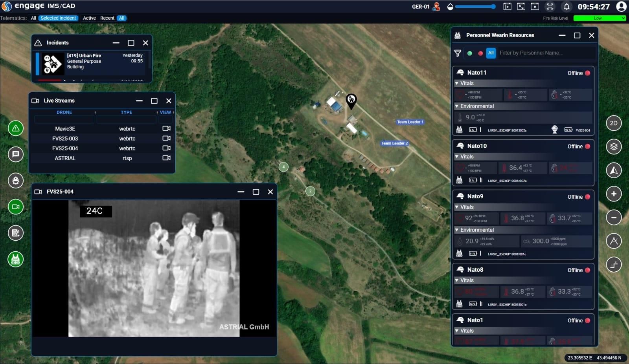Image resolution: width=629 pixels, height=364 pixels.
Task: Click the Filter by Personnel Name field
Action: pyautogui.click(x=546, y=53)
